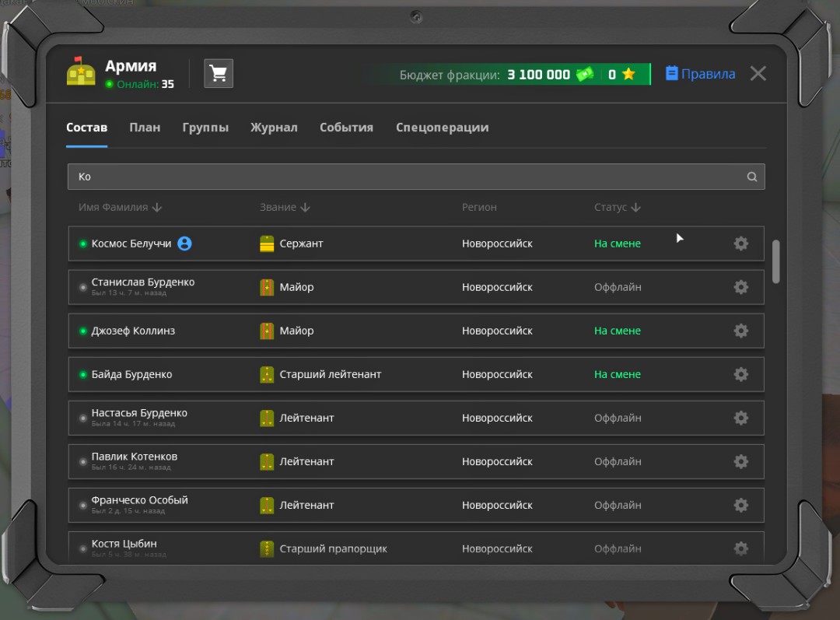Click gear icon for Павлик Котенков

point(740,461)
